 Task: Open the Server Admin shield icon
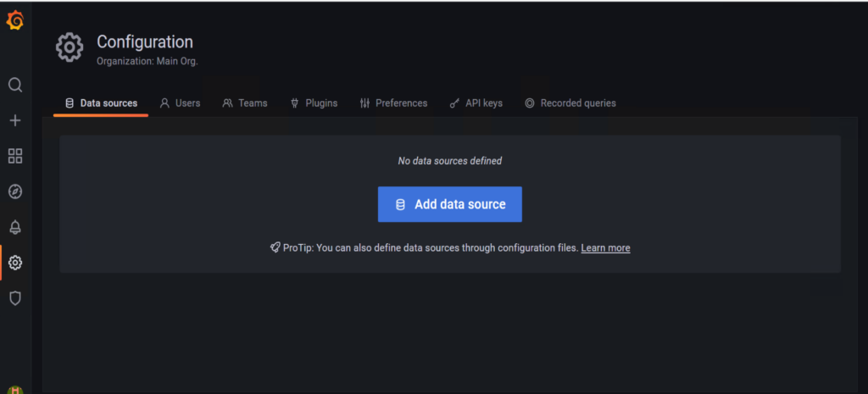(15, 298)
